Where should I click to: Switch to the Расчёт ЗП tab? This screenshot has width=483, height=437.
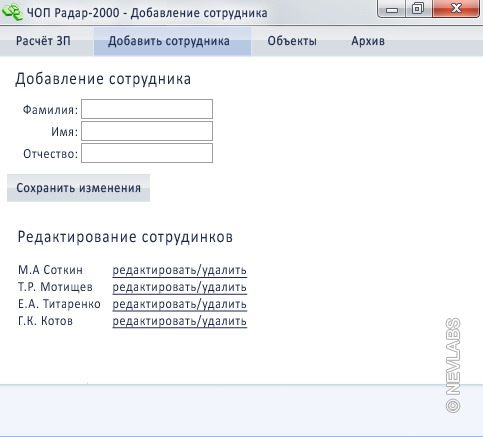tap(43, 41)
